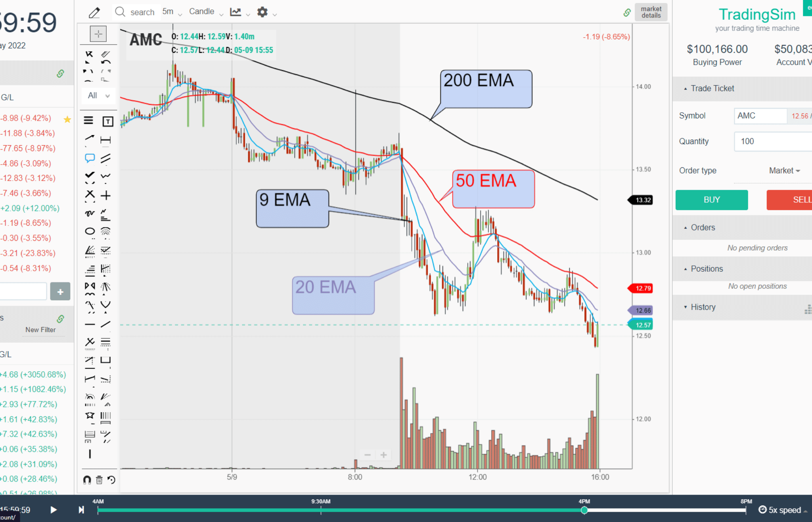Select the rectangle drawing tool
The height and width of the screenshot is (522, 812).
(x=105, y=360)
